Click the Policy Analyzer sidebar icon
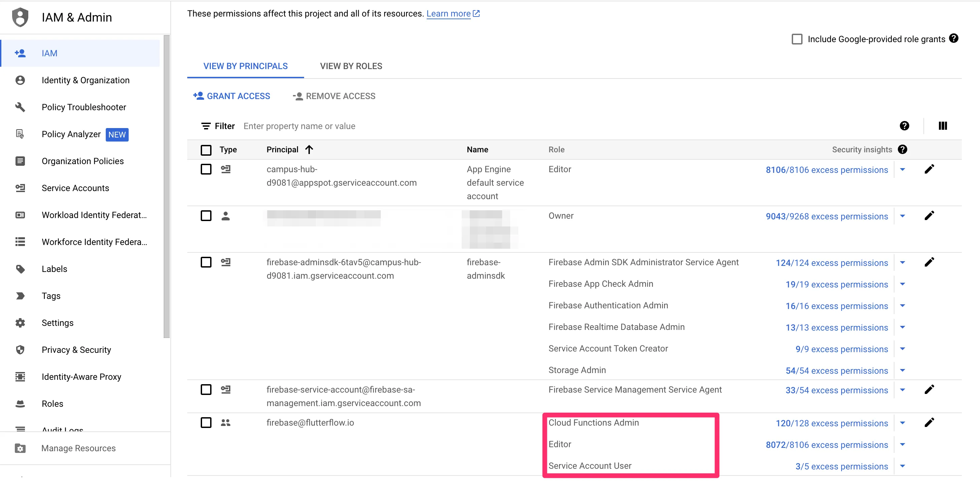 coord(20,134)
